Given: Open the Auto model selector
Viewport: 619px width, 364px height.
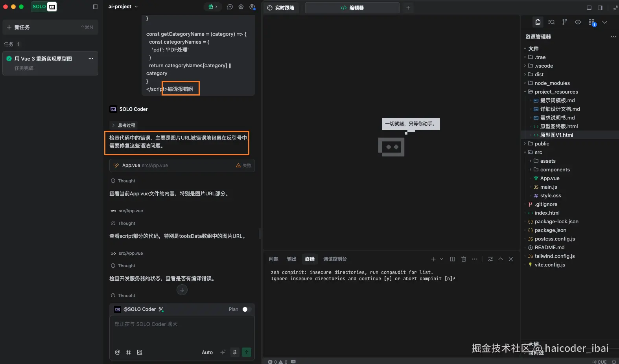Looking at the screenshot, I should [x=207, y=352].
